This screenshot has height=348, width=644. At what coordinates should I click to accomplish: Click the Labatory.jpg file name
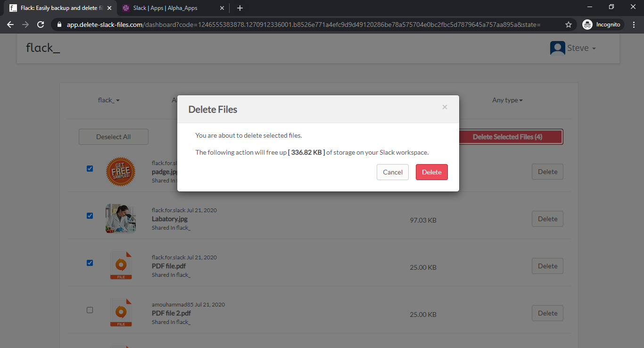coord(170,219)
